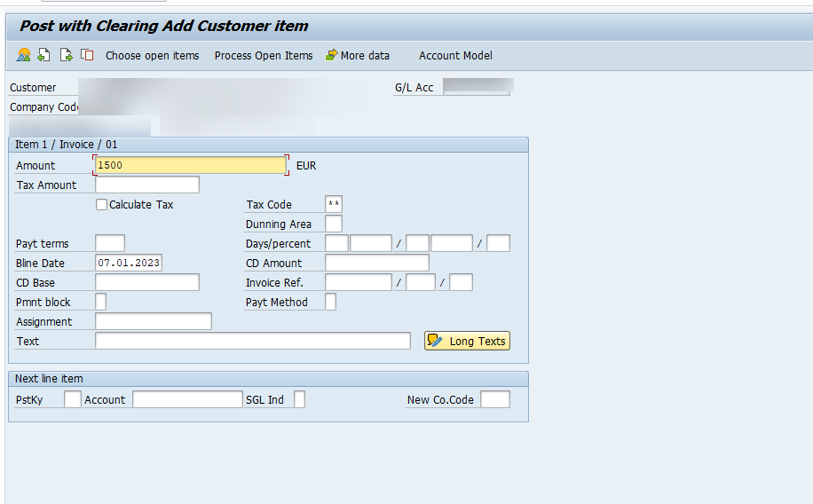This screenshot has height=504, width=813.
Task: Click the previous line item icon
Action: (x=44, y=55)
